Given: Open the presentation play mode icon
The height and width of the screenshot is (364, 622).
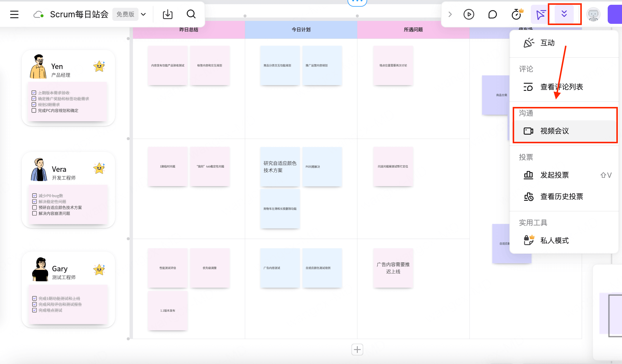Looking at the screenshot, I should coord(469,14).
